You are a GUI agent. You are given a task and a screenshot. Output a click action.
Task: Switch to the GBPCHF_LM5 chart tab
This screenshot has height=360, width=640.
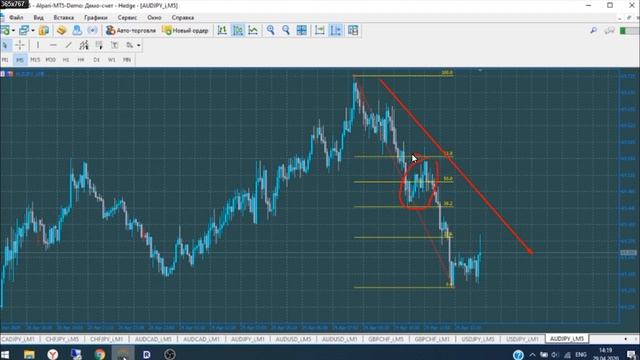point(386,339)
